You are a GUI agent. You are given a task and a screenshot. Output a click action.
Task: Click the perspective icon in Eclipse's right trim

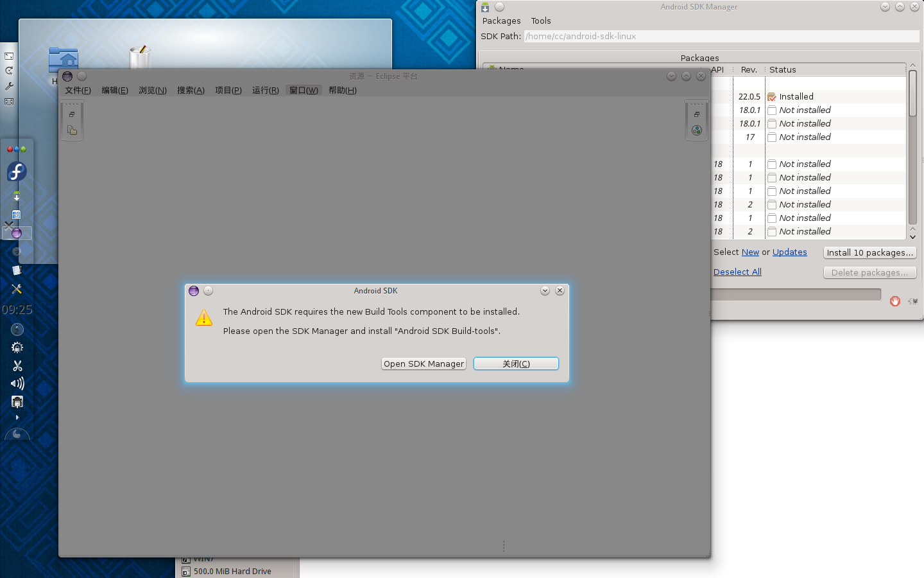pos(697,130)
